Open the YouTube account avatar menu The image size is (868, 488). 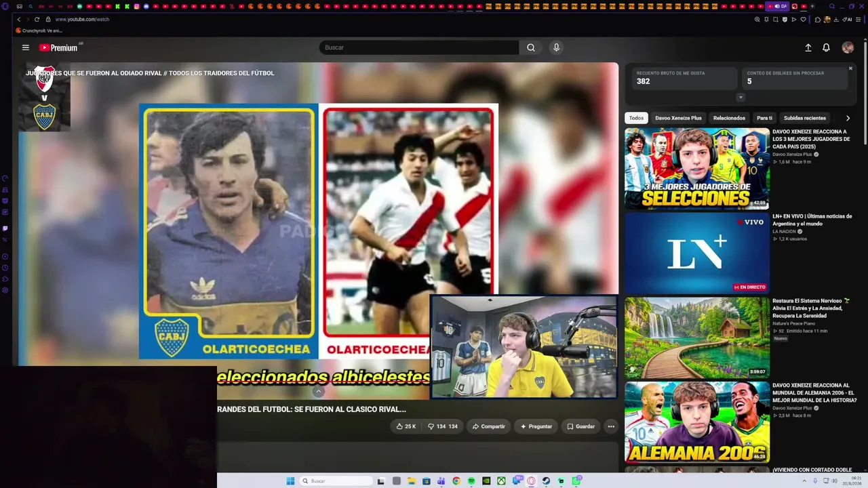pos(848,47)
